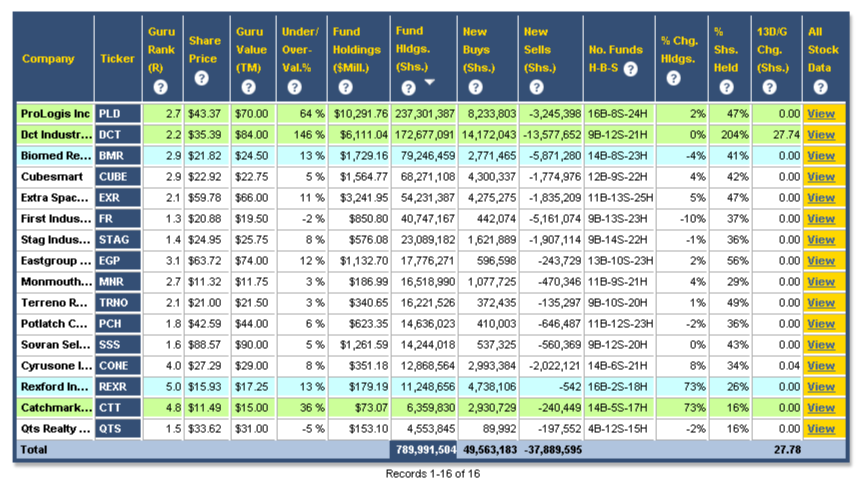Click help icon beside Share Price header

(201, 78)
